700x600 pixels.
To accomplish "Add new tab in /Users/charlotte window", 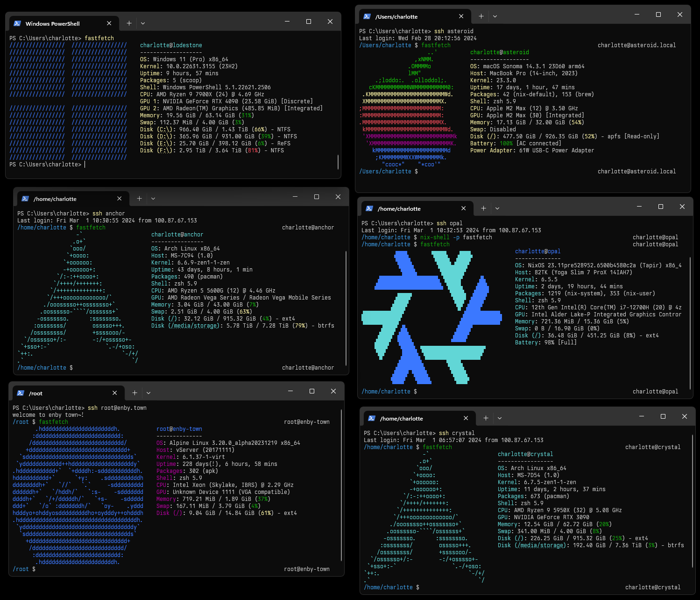I will click(x=481, y=16).
